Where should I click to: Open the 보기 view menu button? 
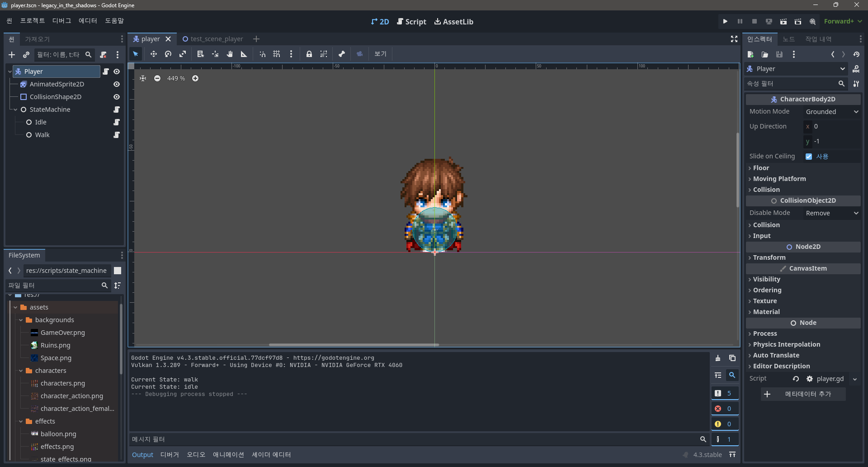coord(381,54)
